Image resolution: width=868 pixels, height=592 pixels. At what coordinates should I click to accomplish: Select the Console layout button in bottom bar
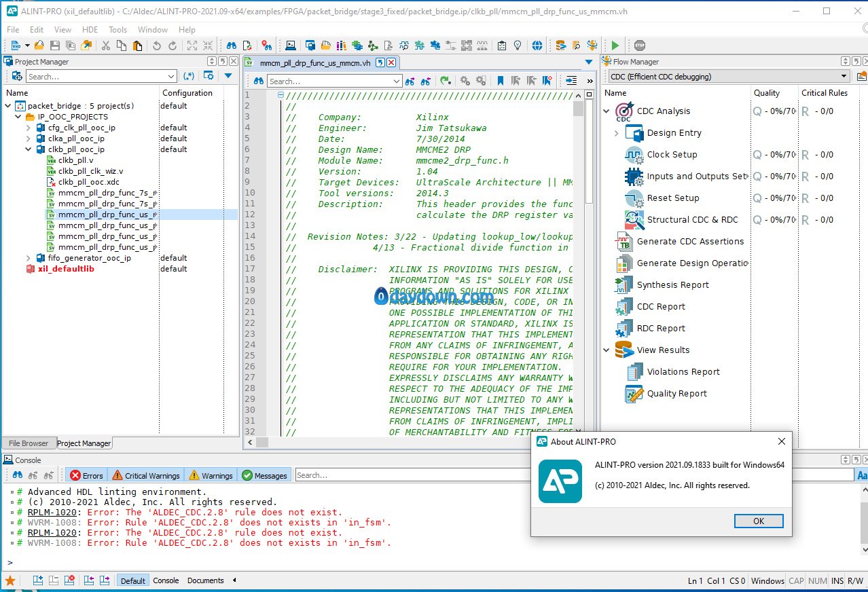pyautogui.click(x=166, y=580)
